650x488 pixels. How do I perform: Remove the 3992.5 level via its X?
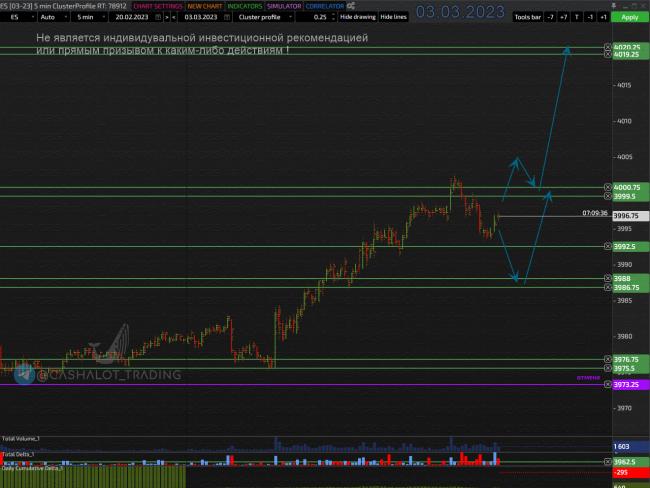click(607, 246)
